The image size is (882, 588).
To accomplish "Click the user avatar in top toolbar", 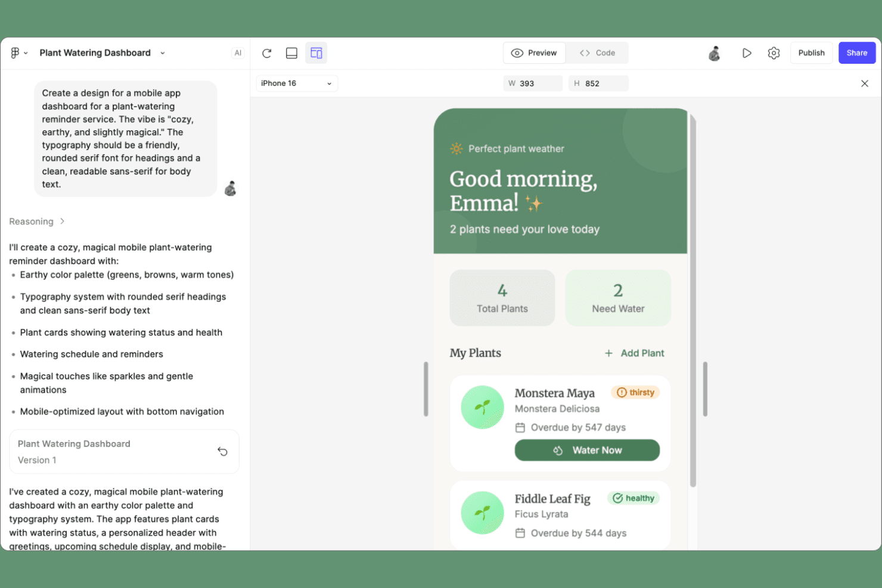I will click(715, 54).
